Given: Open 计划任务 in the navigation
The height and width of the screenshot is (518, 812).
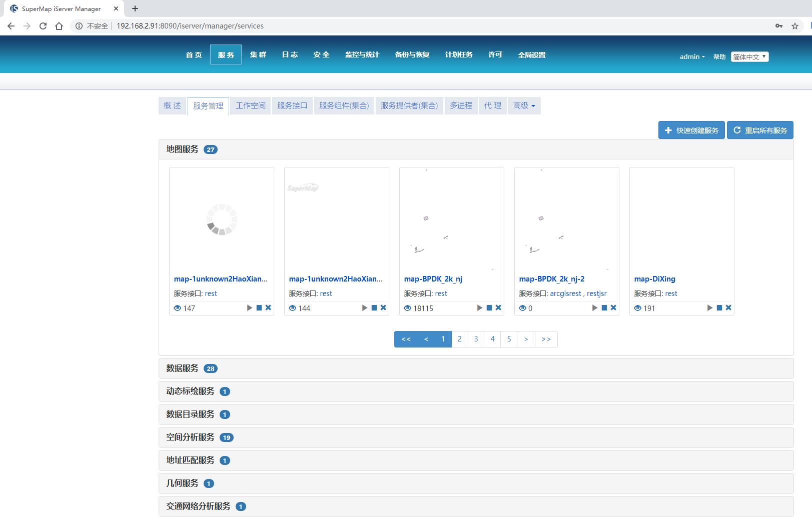Looking at the screenshot, I should 459,54.
